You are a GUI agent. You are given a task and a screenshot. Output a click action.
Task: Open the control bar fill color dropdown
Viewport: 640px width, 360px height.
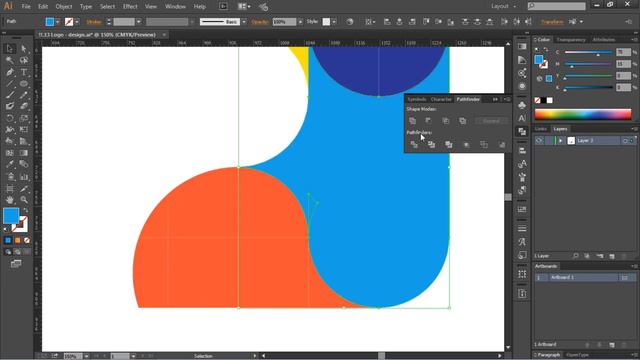[x=58, y=22]
